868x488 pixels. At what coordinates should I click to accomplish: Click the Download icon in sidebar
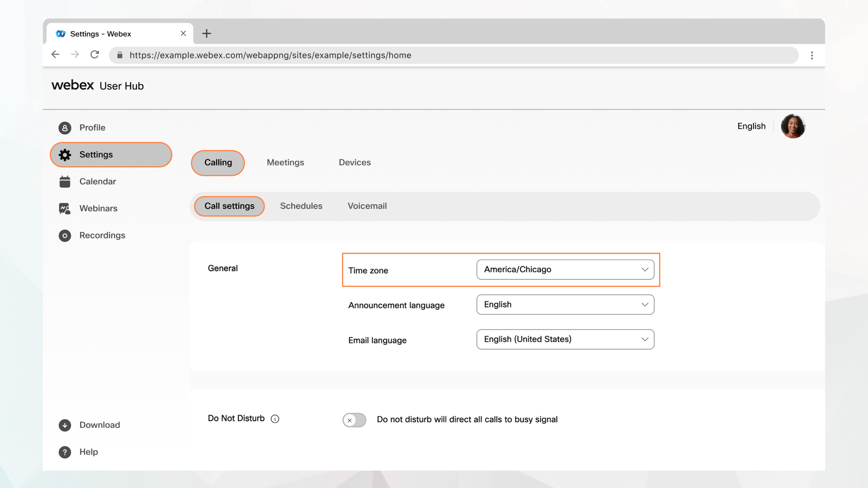pos(64,425)
